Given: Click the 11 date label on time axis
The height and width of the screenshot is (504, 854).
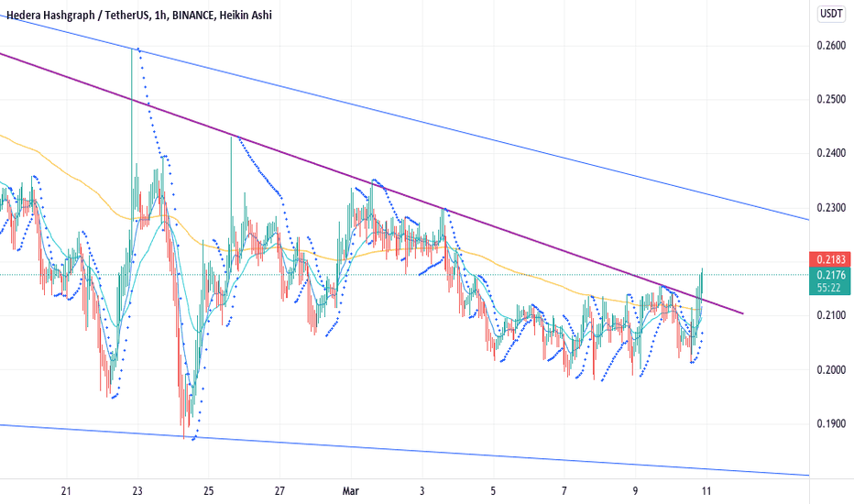Looking at the screenshot, I should tap(706, 491).
